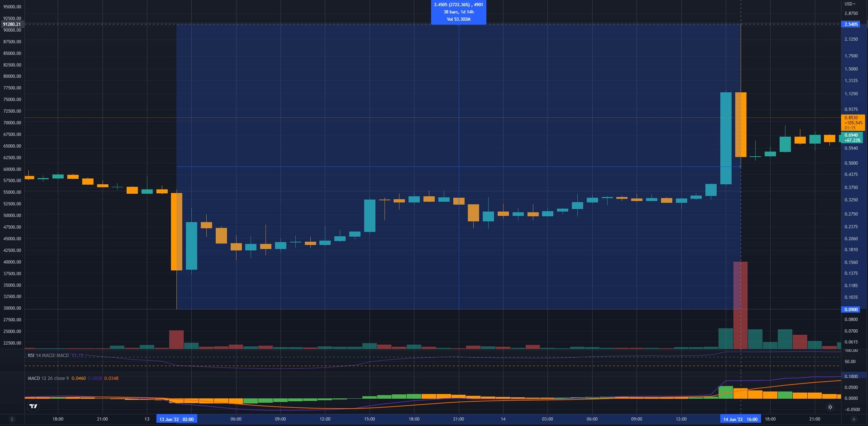Screen dimensions: 868x426
Task: Click the double-chevron scroll-to-realtime arrow
Action: (x=831, y=407)
